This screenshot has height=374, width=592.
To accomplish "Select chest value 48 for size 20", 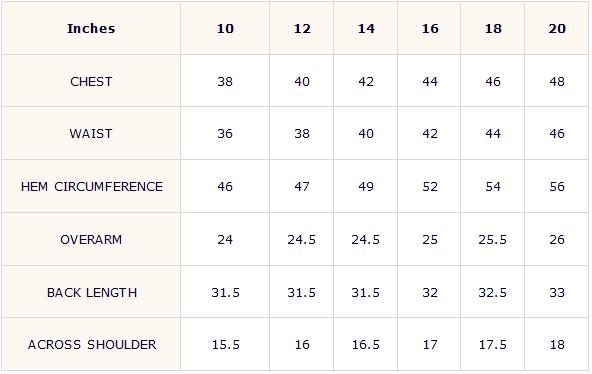I will (x=557, y=82).
